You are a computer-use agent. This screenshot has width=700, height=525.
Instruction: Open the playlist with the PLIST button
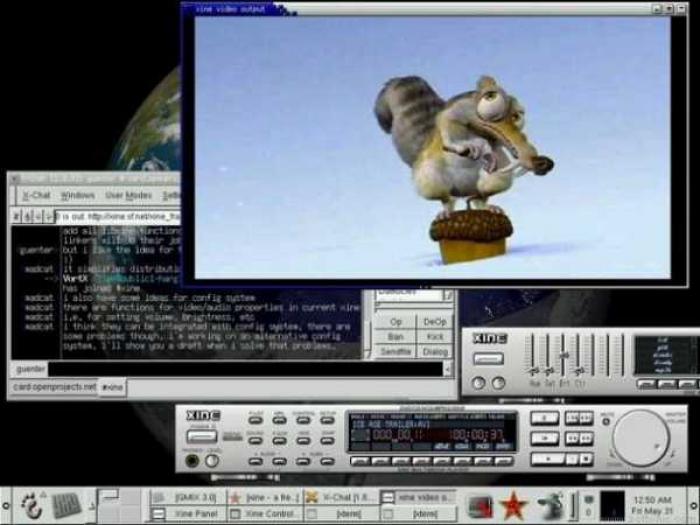point(256,420)
